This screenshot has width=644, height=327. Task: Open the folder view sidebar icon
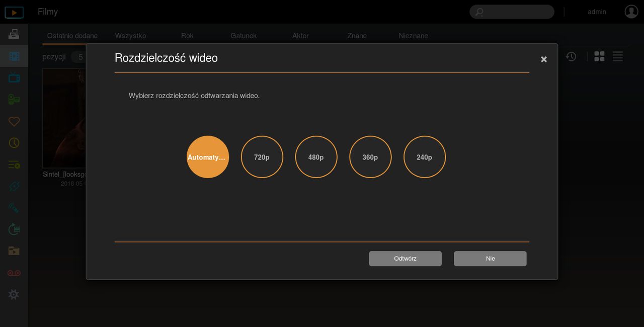(14, 251)
